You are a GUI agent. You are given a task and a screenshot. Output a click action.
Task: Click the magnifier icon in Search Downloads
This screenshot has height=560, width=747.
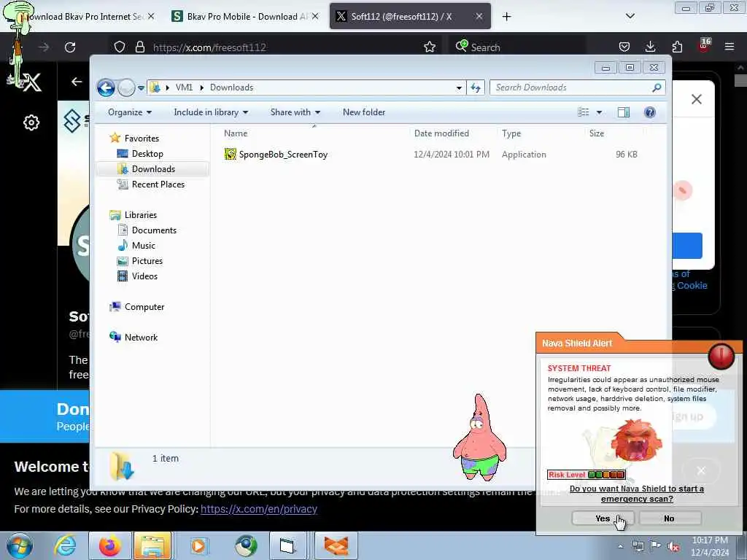pos(657,87)
